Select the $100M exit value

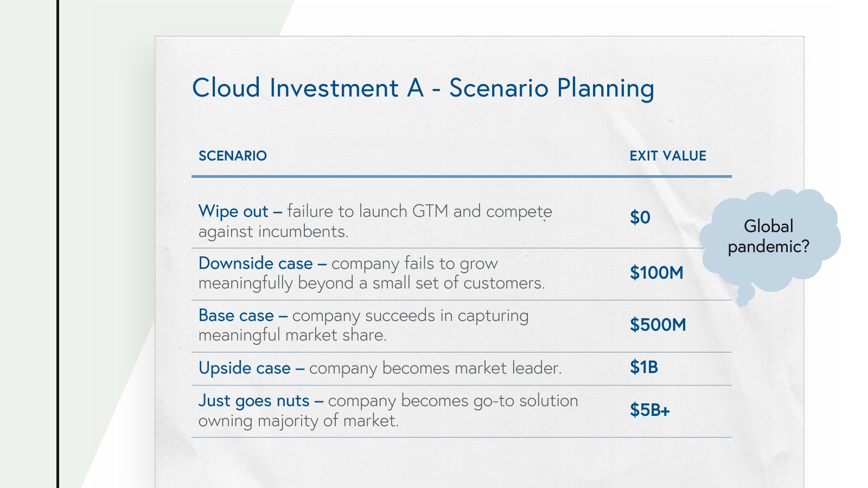click(x=656, y=273)
